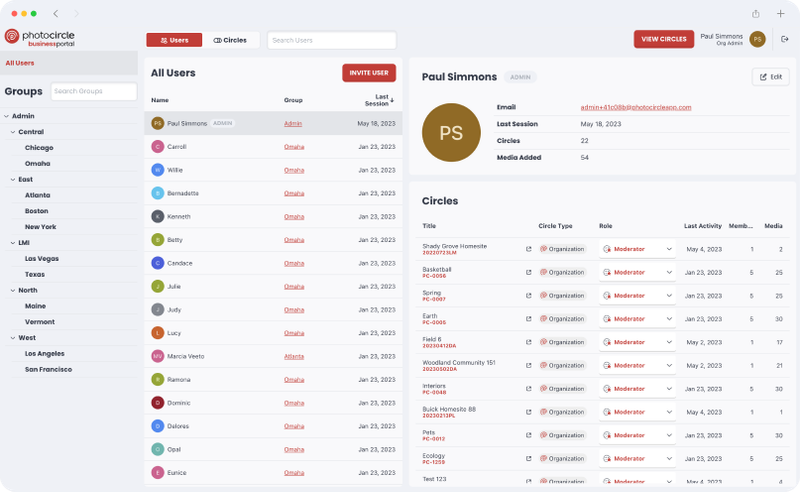Viewport: 800px width, 492px height.
Task: Collapse the Admin group tree
Action: [x=6, y=116]
